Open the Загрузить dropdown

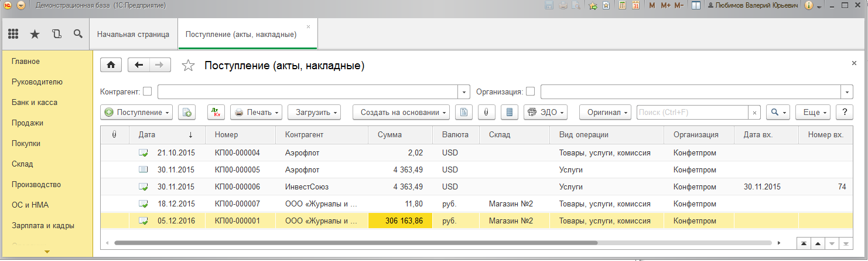(x=314, y=112)
